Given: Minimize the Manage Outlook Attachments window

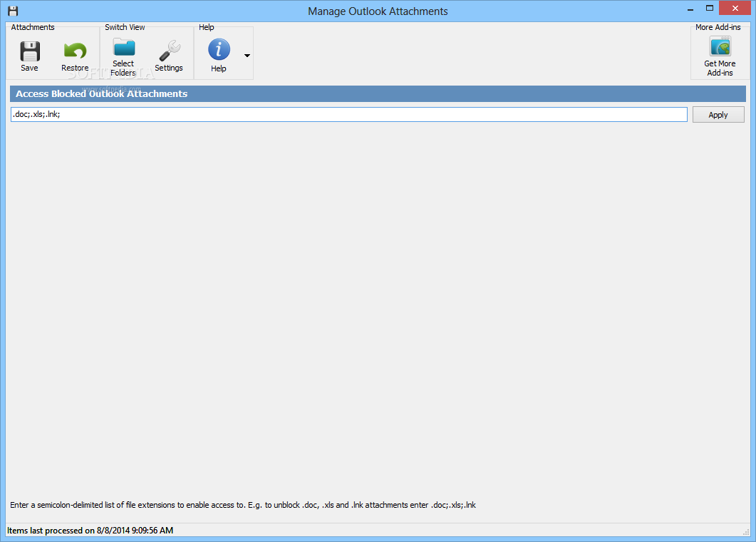Looking at the screenshot, I should point(690,9).
